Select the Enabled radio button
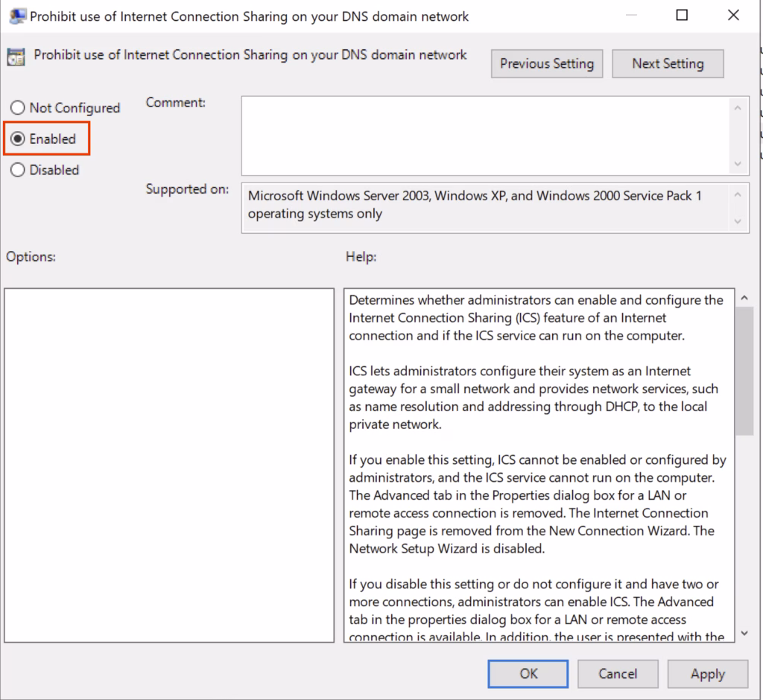The image size is (763, 700). point(17,139)
